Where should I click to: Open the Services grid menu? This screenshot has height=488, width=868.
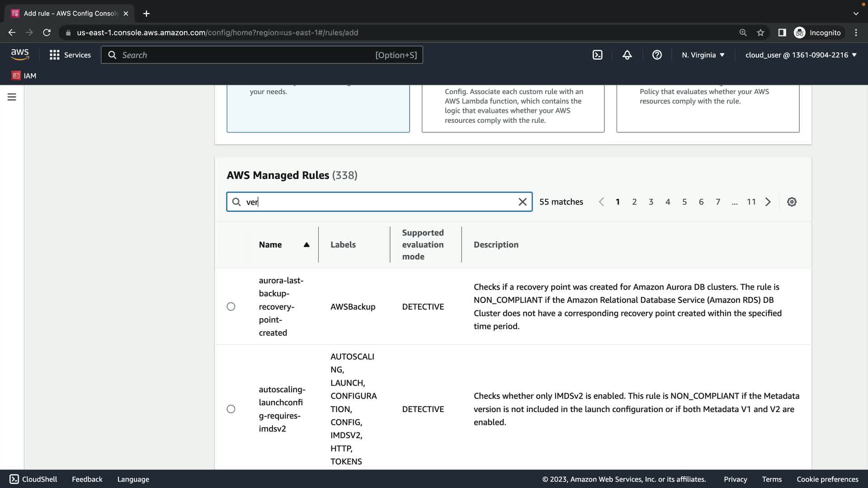tap(70, 55)
